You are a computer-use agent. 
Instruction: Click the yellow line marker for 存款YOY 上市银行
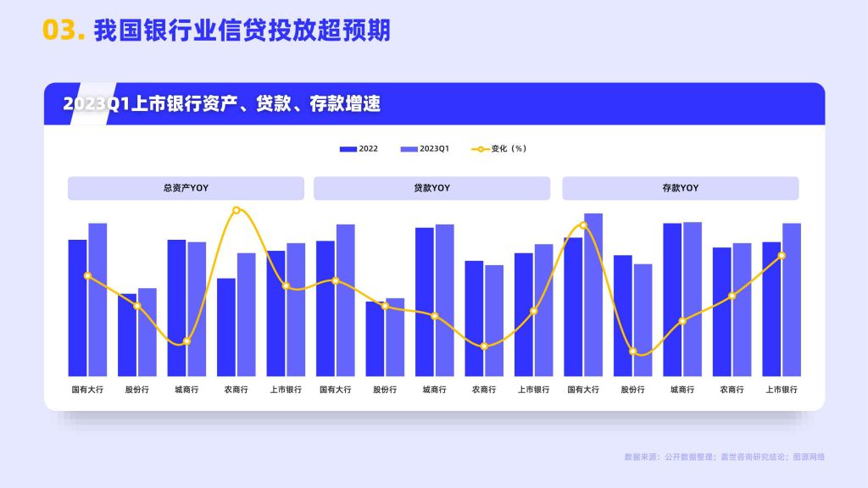782,256
